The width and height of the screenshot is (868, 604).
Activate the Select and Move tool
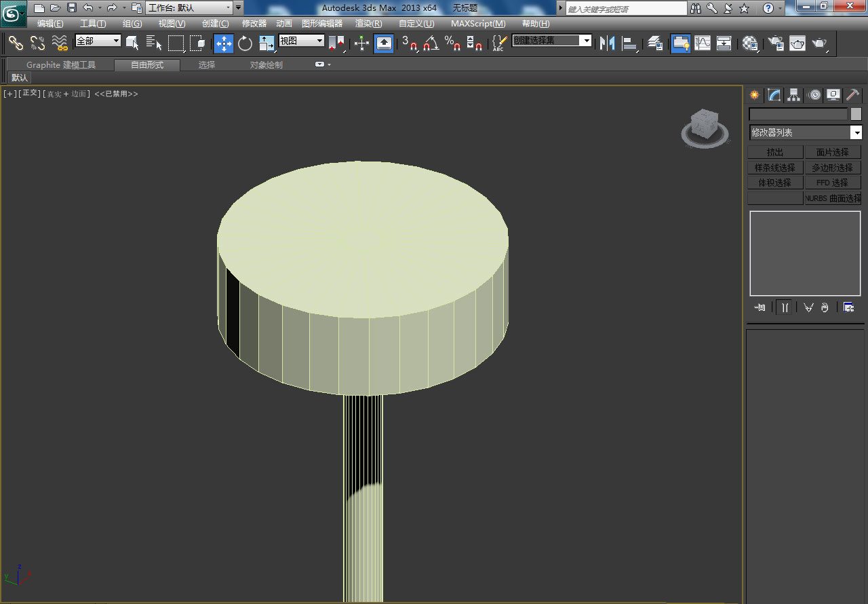point(224,43)
